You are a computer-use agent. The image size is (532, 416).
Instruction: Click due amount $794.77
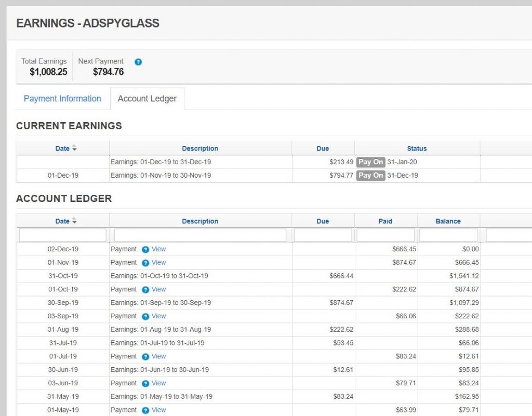pos(341,176)
